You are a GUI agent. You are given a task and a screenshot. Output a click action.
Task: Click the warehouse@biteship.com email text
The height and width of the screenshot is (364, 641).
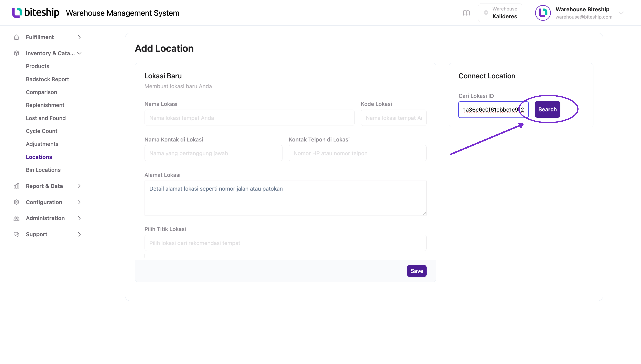(584, 17)
